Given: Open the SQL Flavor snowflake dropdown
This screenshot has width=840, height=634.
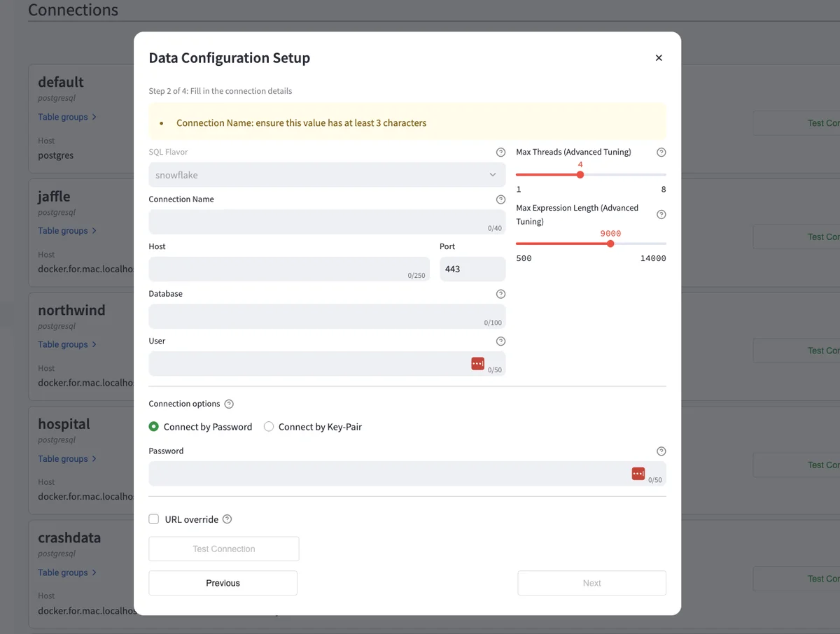Looking at the screenshot, I should pos(327,175).
